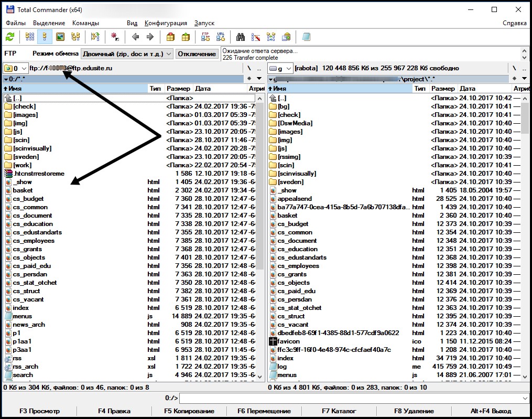Image resolution: width=532 pixels, height=419 pixels.
Task: Click the command line input field
Action: coord(354,399)
